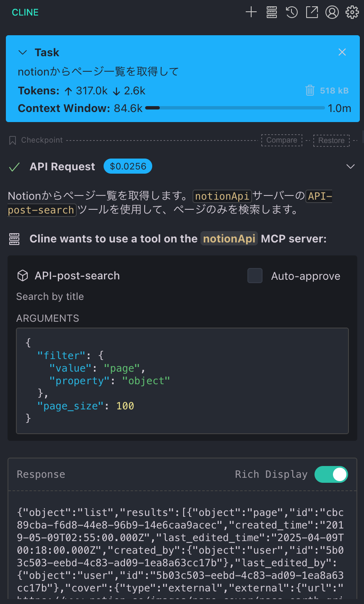
Task: Click the $0.0256 cost badge
Action: coord(128,167)
